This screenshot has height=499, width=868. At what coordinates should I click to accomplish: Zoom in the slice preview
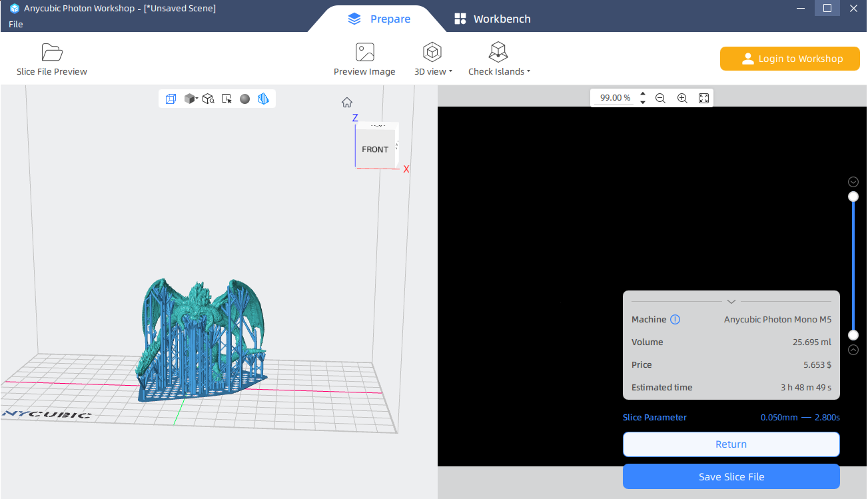coord(682,98)
